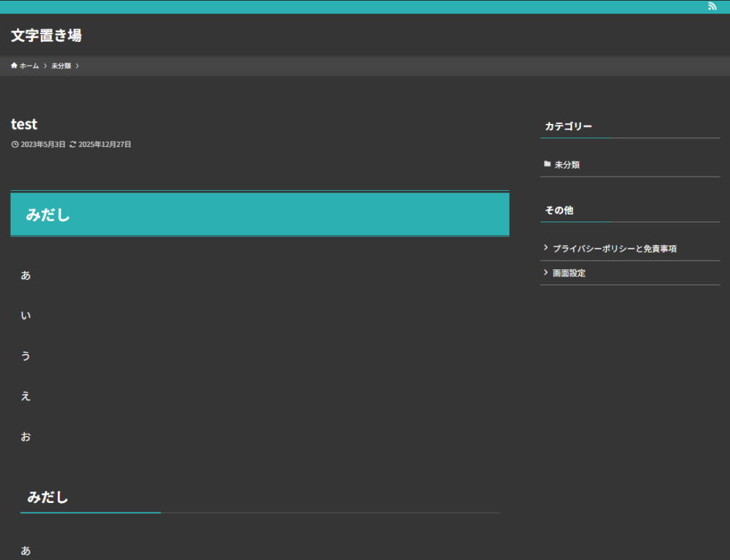
Task: Open the 未分類 category in the sidebar
Action: coord(567,165)
